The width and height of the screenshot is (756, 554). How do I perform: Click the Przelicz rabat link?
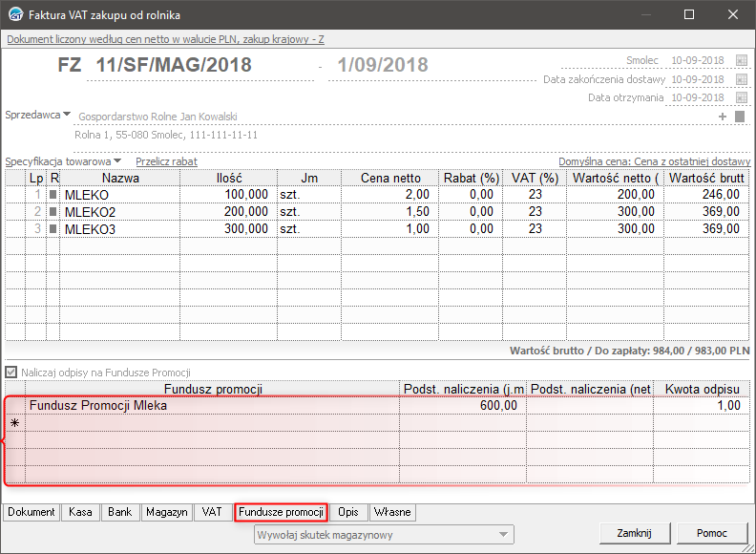pos(166,161)
